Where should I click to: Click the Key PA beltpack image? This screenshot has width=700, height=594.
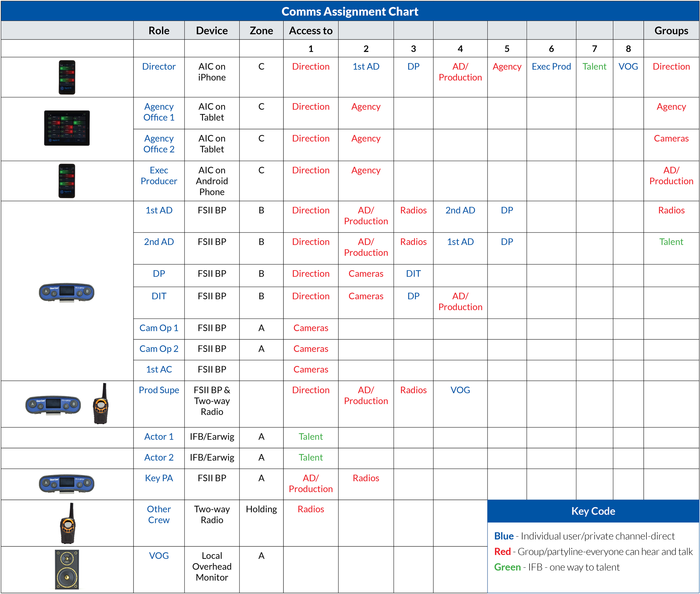66,484
